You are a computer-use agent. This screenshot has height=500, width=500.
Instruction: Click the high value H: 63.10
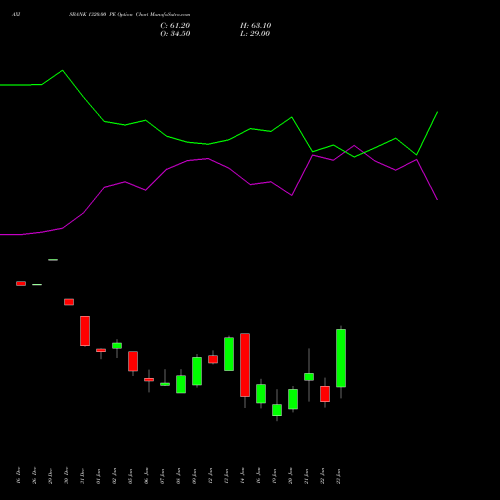(255, 26)
